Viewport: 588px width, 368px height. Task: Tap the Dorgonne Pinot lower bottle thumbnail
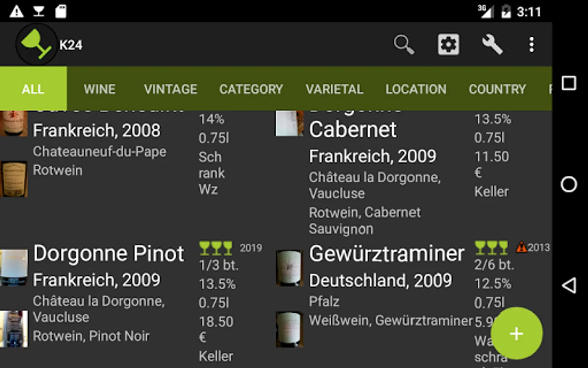(x=14, y=329)
